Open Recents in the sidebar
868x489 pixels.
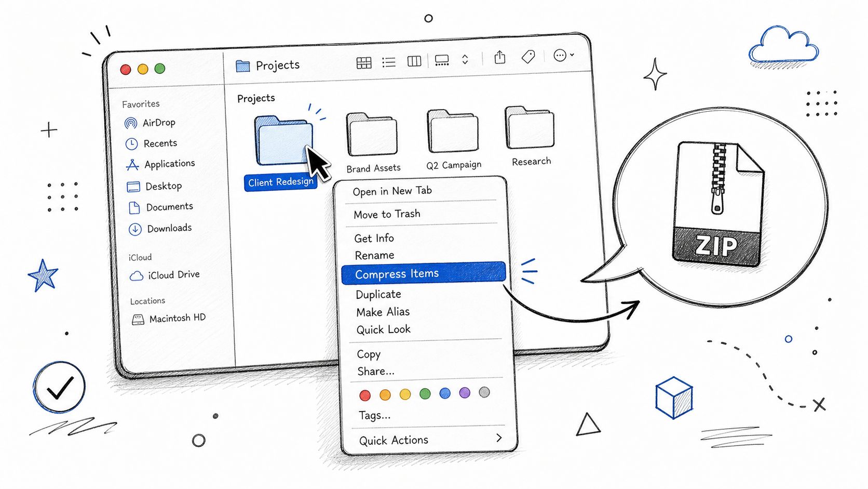(151, 143)
